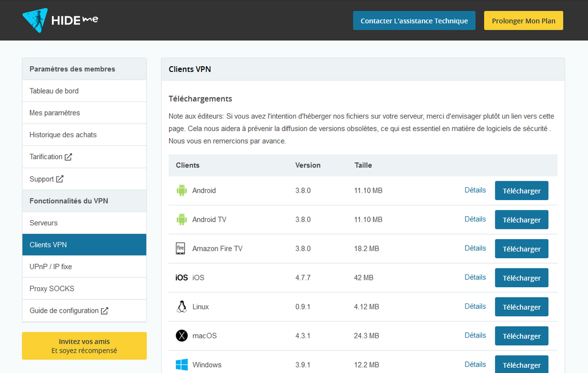This screenshot has width=588, height=373.
Task: Click the 18.2 MB size value
Action: click(x=367, y=249)
